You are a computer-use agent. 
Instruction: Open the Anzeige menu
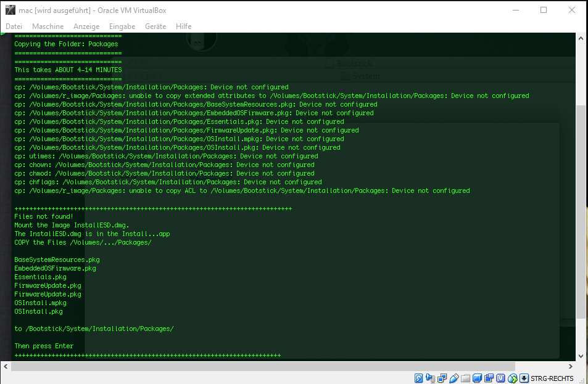(x=86, y=27)
